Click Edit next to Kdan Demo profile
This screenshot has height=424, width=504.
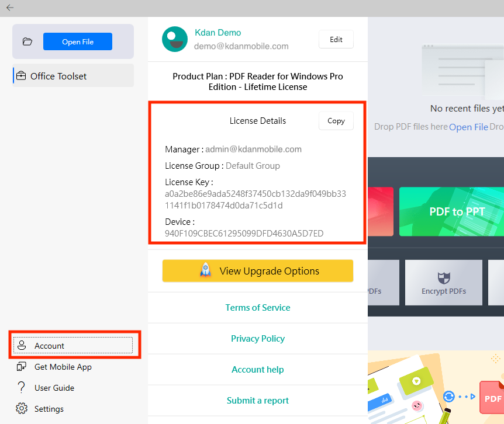[336, 39]
